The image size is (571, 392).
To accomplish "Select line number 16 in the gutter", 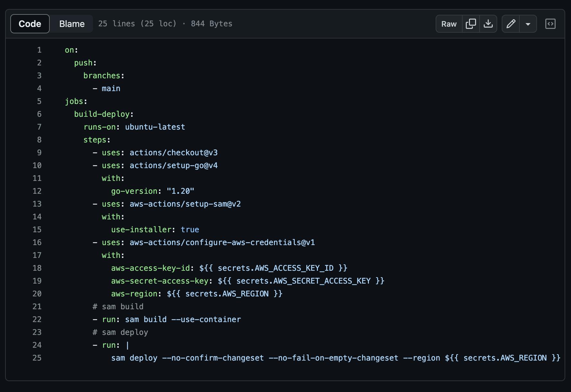I will click(37, 243).
